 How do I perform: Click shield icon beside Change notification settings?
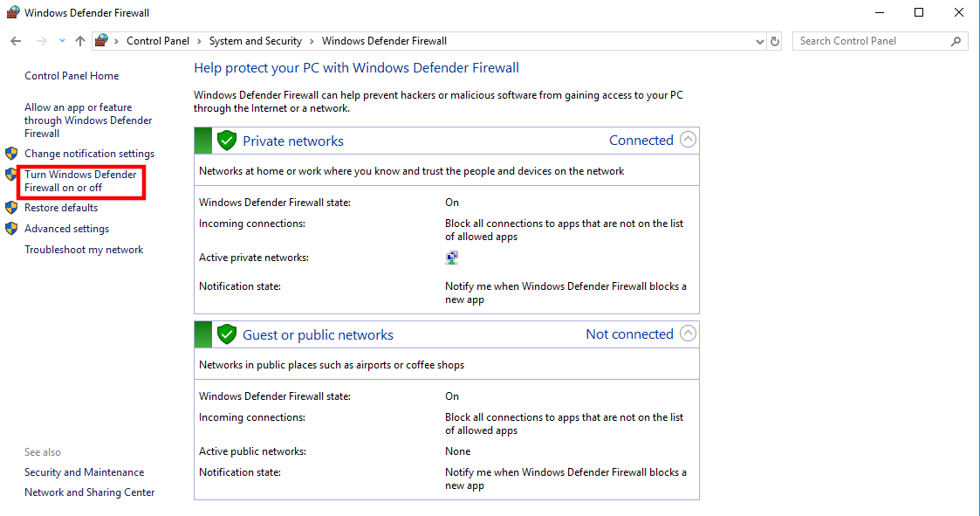[11, 154]
